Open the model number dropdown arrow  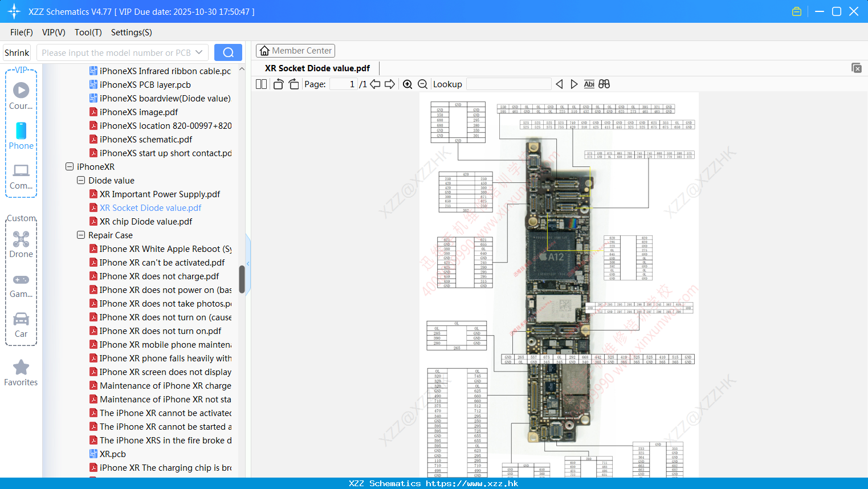pos(199,52)
